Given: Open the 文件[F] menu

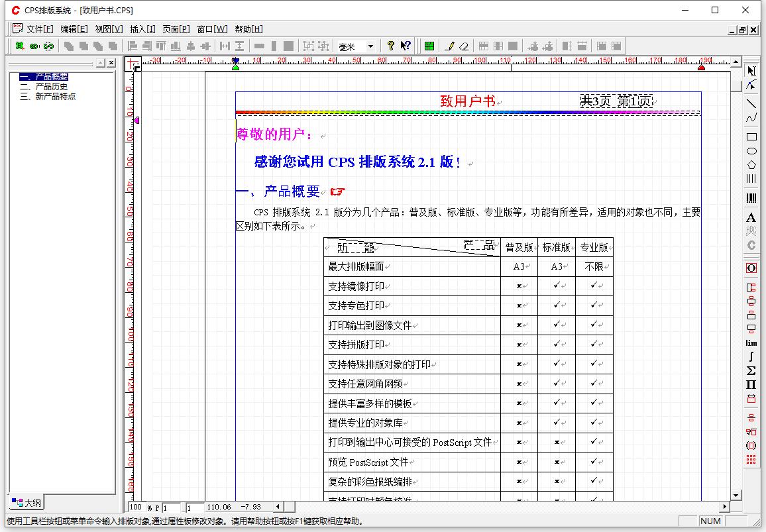Looking at the screenshot, I should pyautogui.click(x=39, y=29).
